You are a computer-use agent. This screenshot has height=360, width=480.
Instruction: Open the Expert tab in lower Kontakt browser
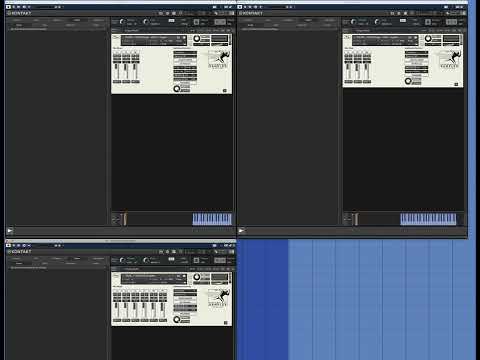click(77, 259)
